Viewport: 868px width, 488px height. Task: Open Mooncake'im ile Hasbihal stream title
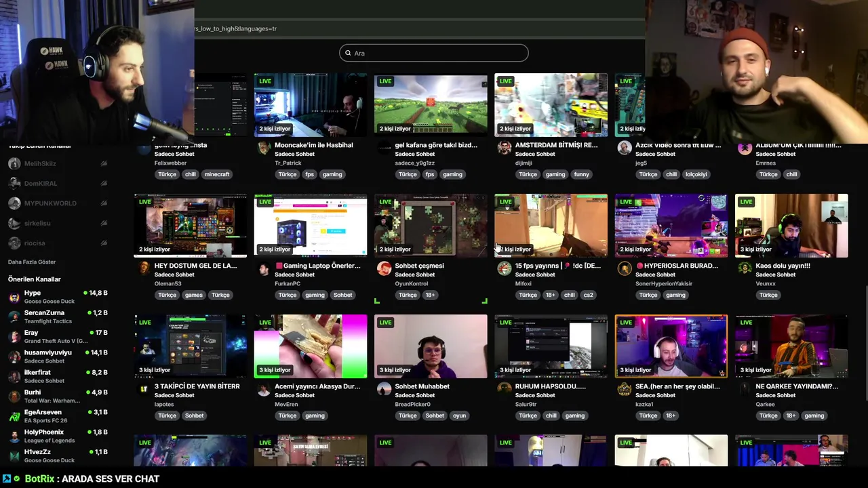click(313, 145)
